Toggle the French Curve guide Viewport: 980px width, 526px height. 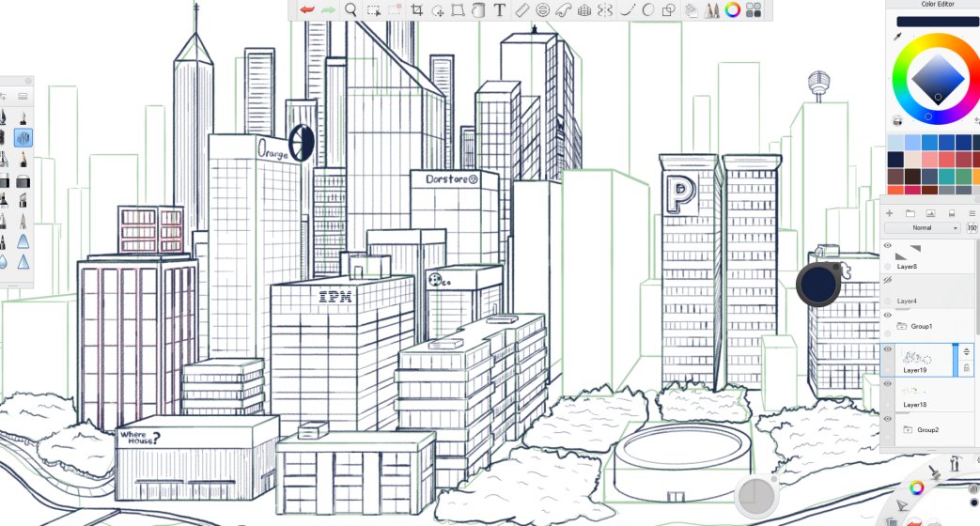pos(563,10)
